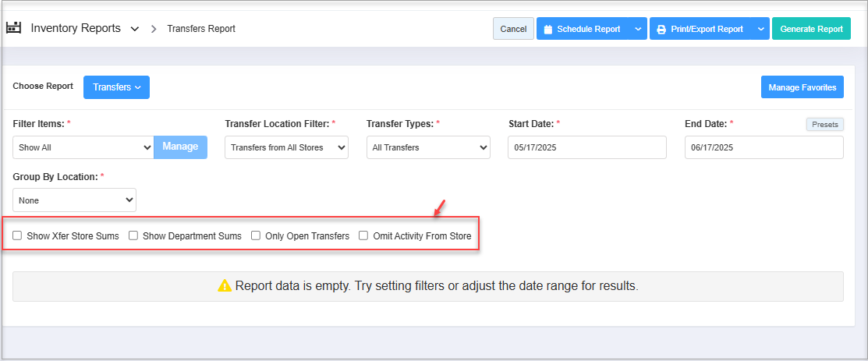Toggle Omit Activity From Store checkbox

[x=363, y=236]
